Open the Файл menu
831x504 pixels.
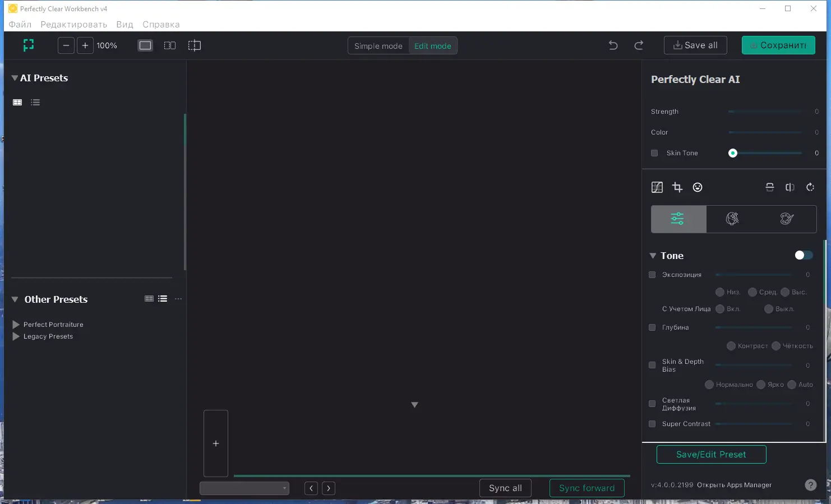pos(20,25)
